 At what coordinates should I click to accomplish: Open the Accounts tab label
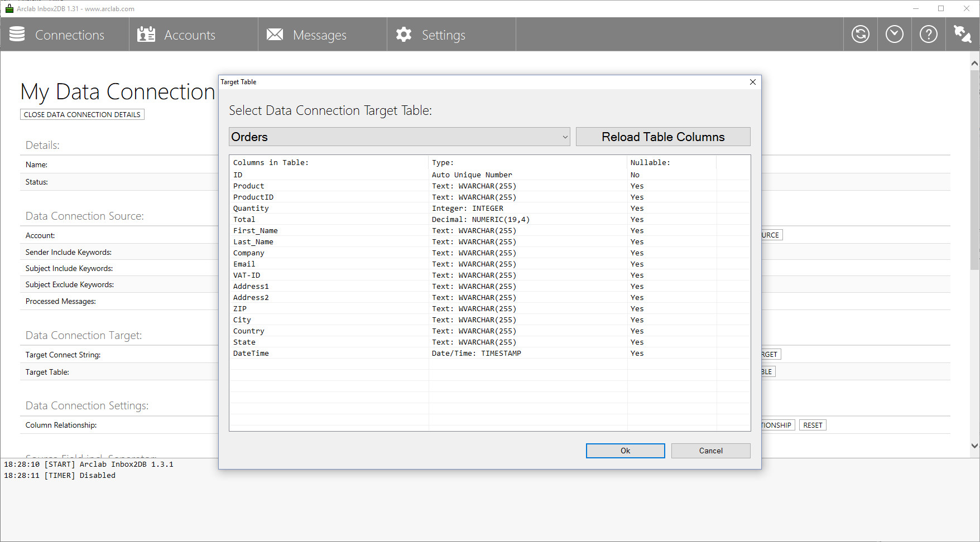click(190, 35)
